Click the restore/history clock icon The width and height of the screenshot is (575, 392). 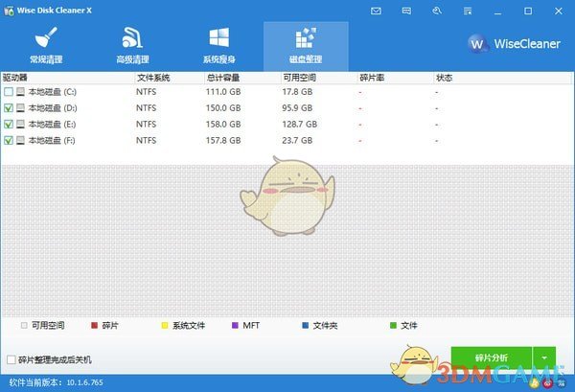click(x=437, y=11)
